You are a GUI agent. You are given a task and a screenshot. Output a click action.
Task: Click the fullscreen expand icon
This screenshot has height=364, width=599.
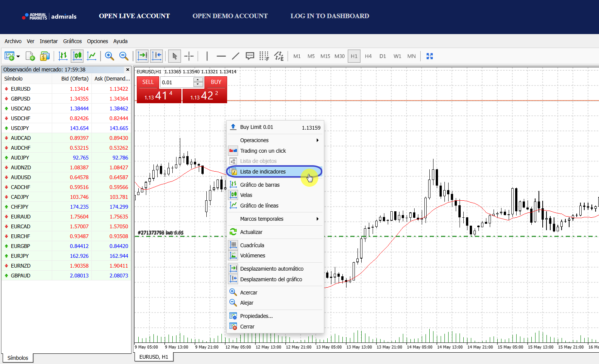coord(430,56)
